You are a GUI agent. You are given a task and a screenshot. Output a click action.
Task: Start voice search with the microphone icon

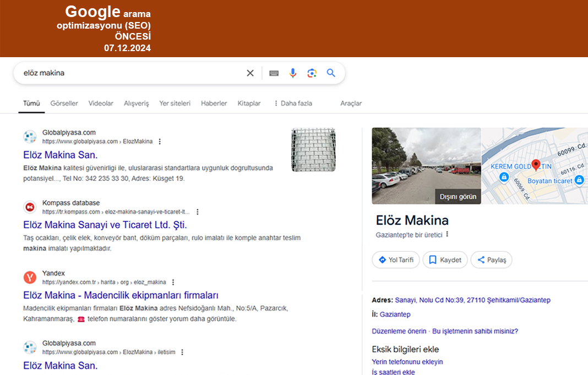tap(293, 73)
